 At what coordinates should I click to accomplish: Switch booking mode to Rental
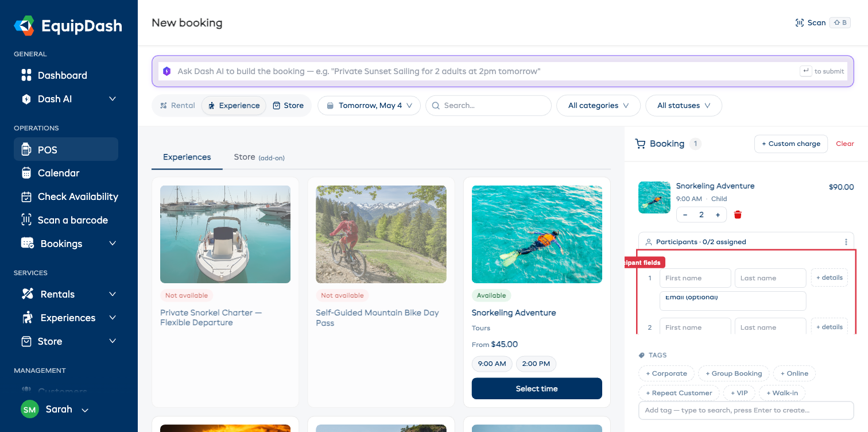[x=177, y=106]
